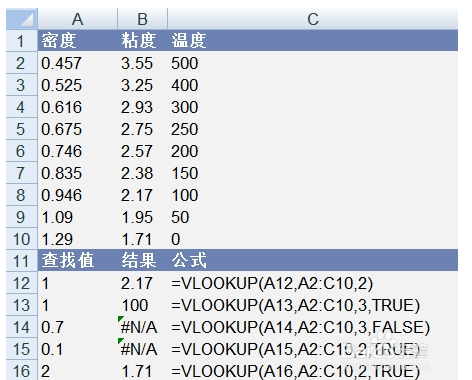Click cell containing 150
This screenshot has width=472, height=380.
pyautogui.click(x=313, y=173)
